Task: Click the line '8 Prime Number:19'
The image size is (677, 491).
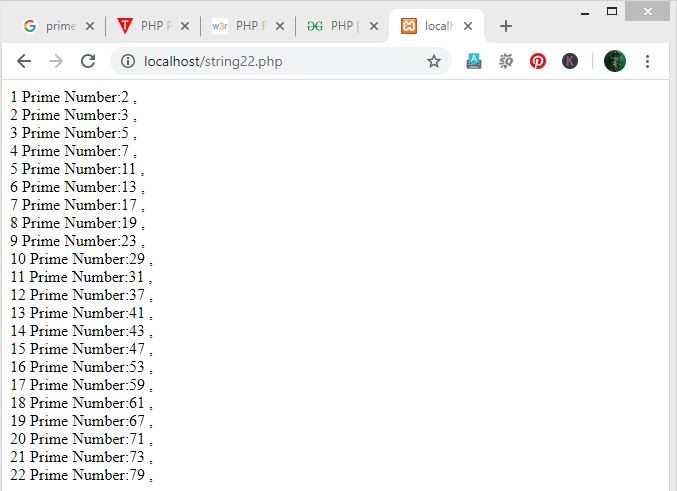Action: pos(77,223)
